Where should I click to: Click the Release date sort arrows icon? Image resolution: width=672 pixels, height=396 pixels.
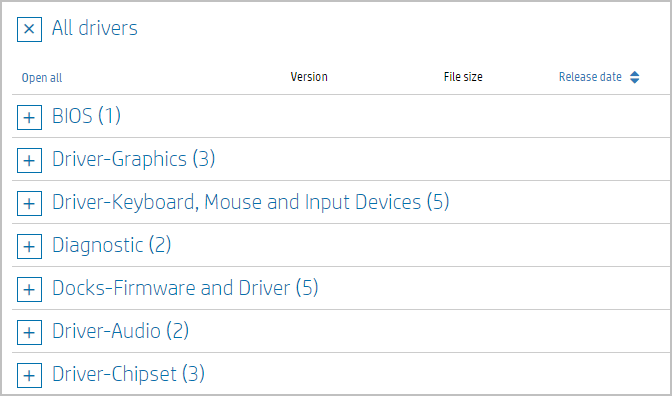tap(635, 77)
